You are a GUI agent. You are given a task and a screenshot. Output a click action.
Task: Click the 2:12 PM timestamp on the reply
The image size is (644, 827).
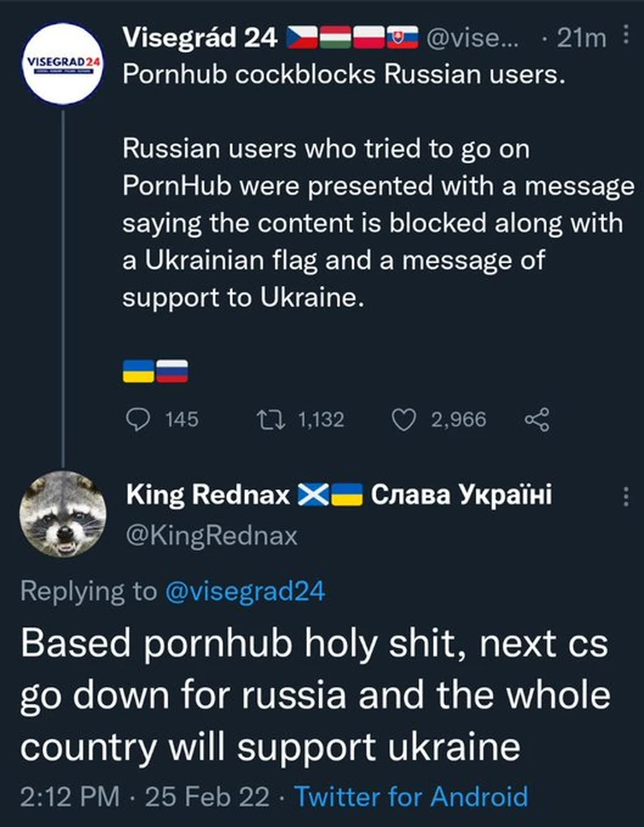69,797
